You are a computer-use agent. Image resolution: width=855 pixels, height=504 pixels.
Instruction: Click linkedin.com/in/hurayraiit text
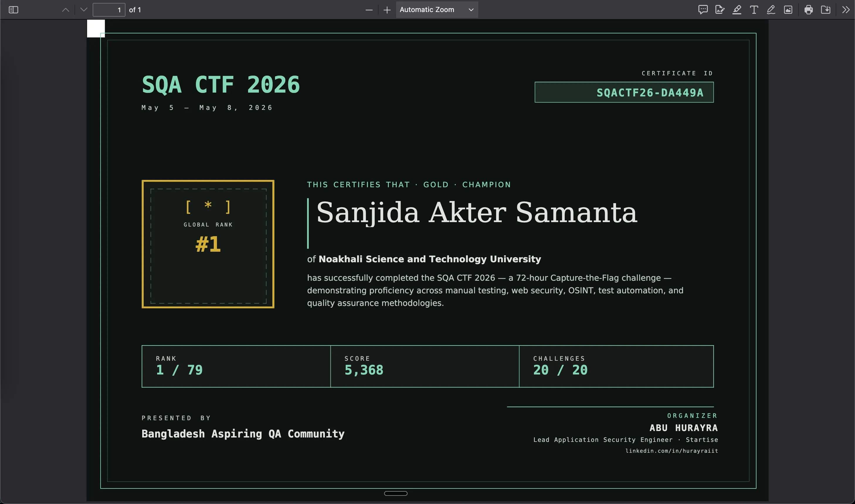click(671, 451)
